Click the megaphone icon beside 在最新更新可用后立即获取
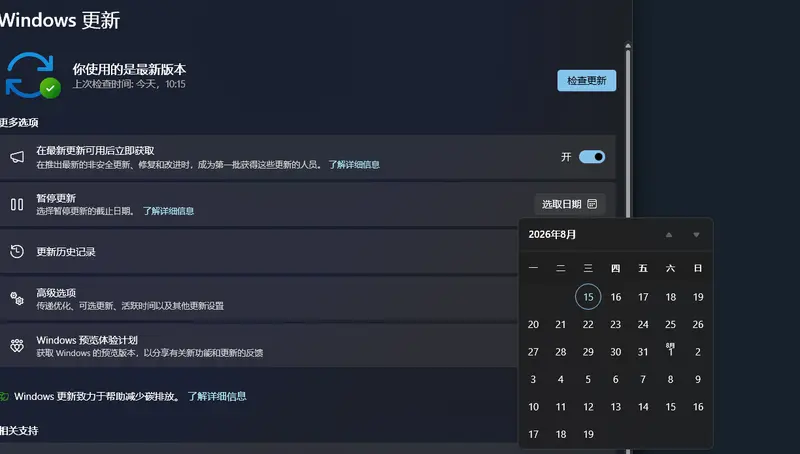Screen dimensions: 800x454 pyautogui.click(x=17, y=157)
